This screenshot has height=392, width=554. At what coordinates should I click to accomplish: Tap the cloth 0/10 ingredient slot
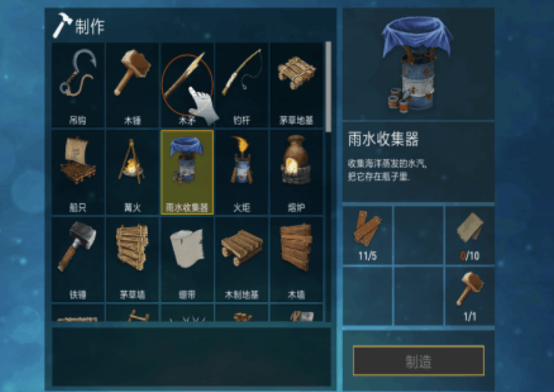pyautogui.click(x=470, y=236)
